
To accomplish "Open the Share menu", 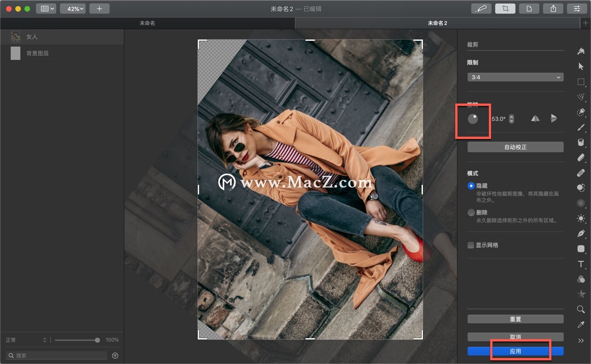I will click(x=553, y=9).
